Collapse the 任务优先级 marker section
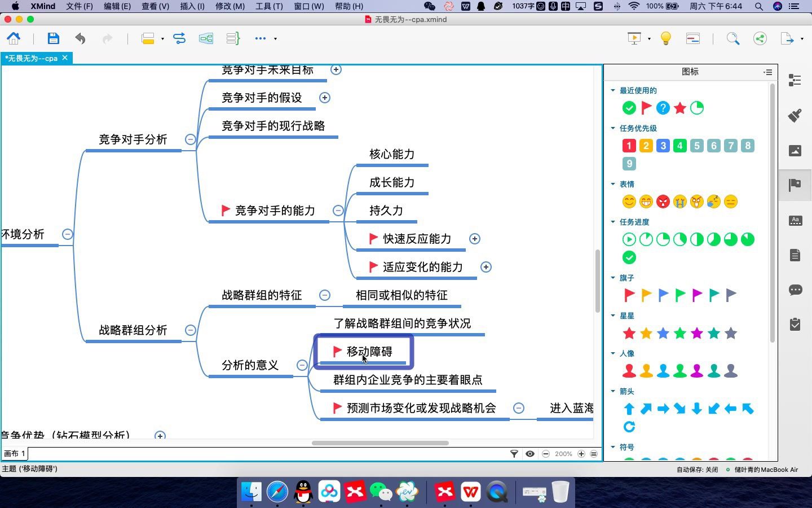The width and height of the screenshot is (812, 508). [613, 128]
